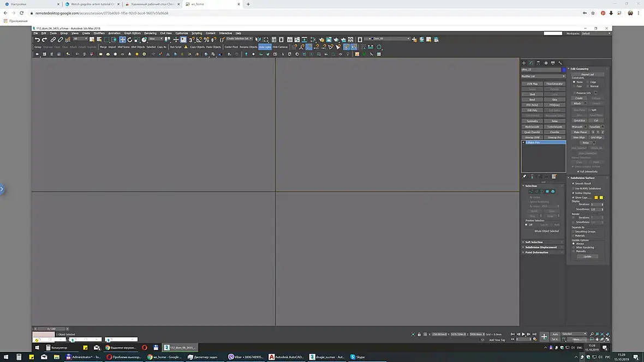Open the Hierarchy tab in command panel

click(x=539, y=63)
